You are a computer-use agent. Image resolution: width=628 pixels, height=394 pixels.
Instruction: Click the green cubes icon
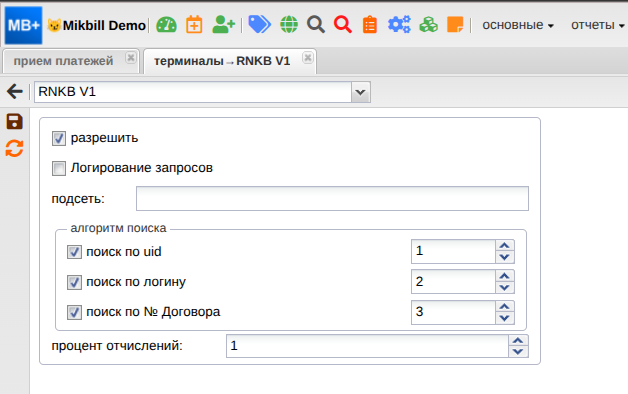coord(428,25)
